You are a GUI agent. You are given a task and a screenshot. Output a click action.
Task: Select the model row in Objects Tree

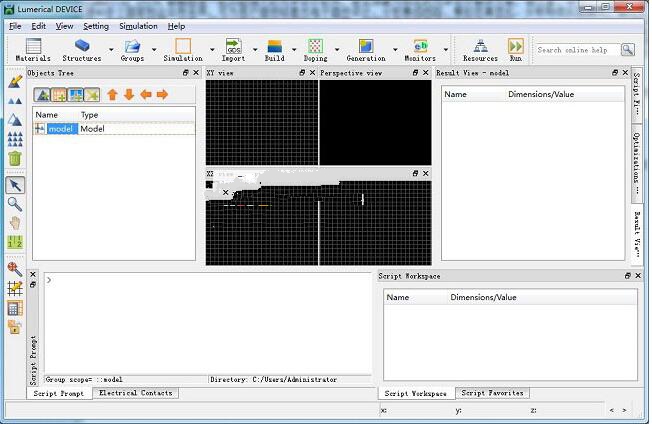pyautogui.click(x=114, y=129)
